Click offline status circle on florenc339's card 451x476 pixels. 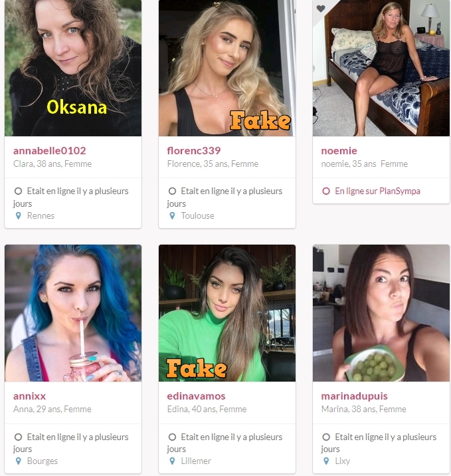click(x=172, y=191)
